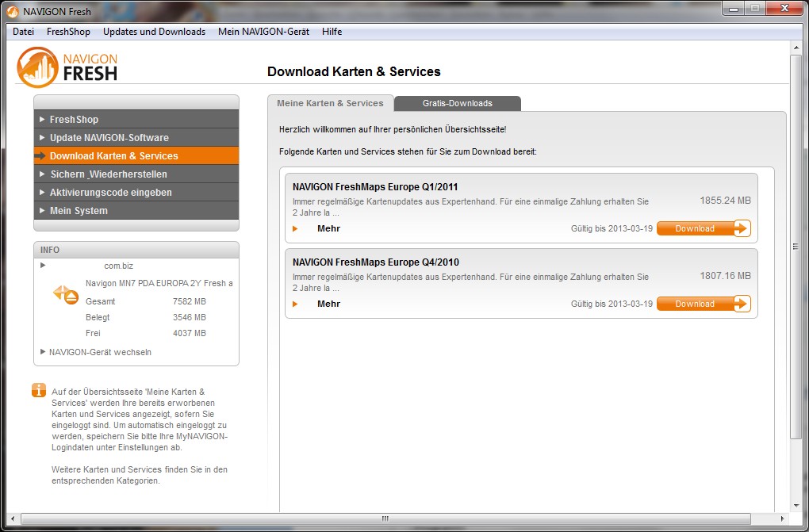Click the INFO panel header
This screenshot has width=809, height=532.
pyautogui.click(x=136, y=250)
